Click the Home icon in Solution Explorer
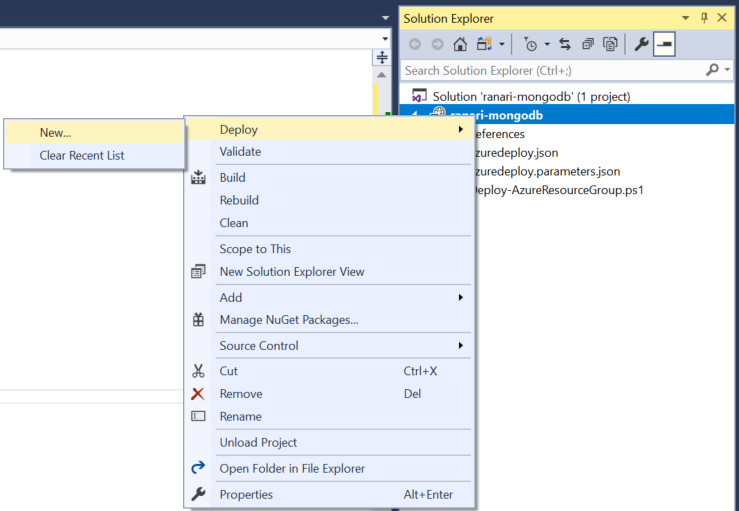Image resolution: width=739 pixels, height=511 pixels. (x=460, y=44)
